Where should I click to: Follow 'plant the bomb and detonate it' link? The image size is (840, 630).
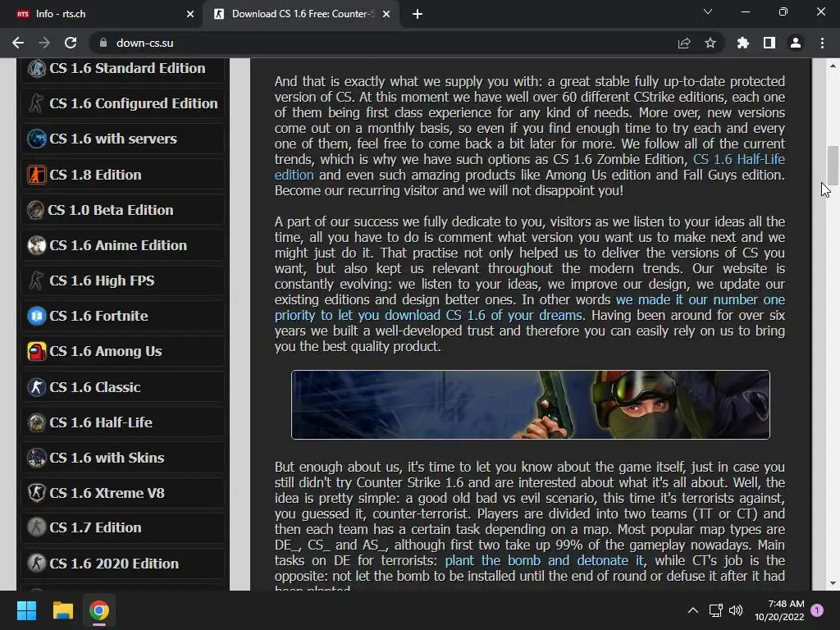545,560
